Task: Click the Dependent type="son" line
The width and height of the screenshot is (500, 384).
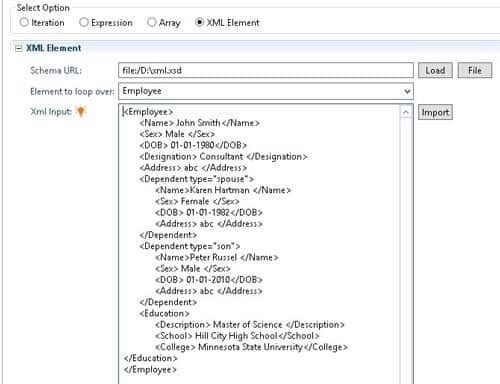Action: (x=190, y=246)
